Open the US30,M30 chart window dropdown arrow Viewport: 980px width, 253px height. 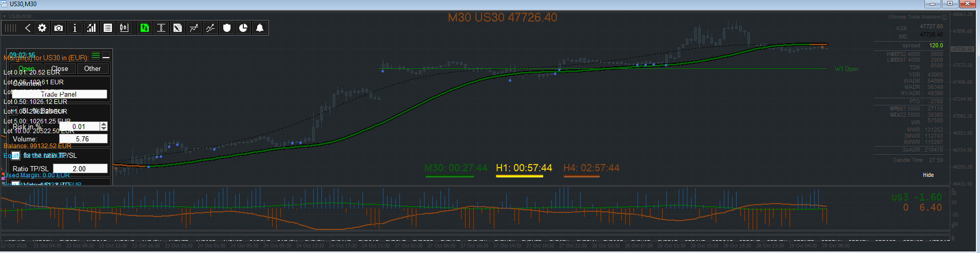[5, 16]
